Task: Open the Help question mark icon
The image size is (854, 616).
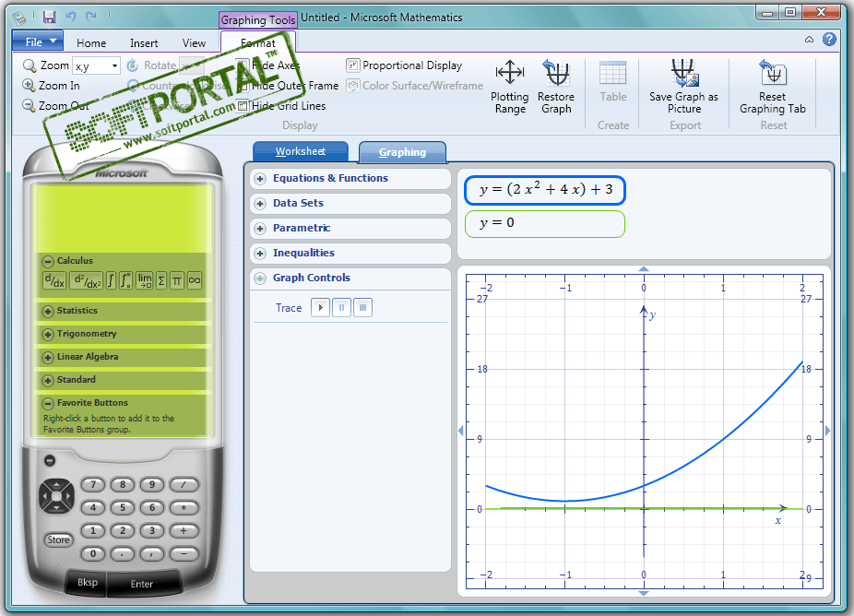Action: tap(829, 40)
